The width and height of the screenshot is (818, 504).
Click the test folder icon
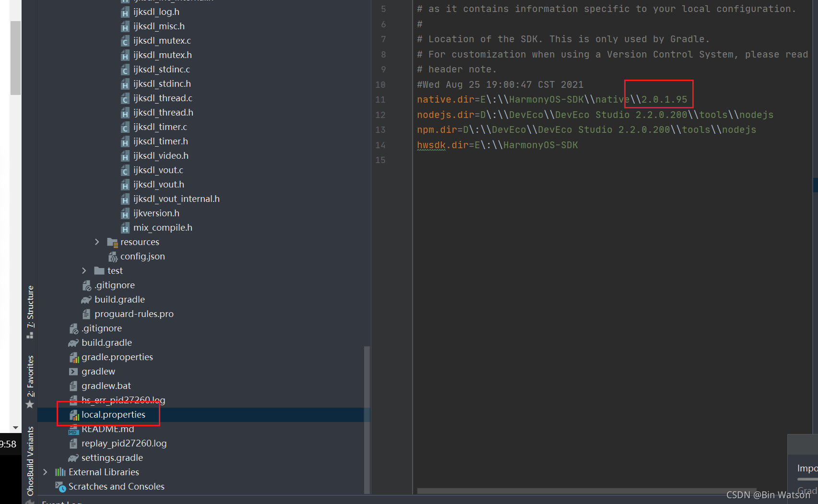99,271
